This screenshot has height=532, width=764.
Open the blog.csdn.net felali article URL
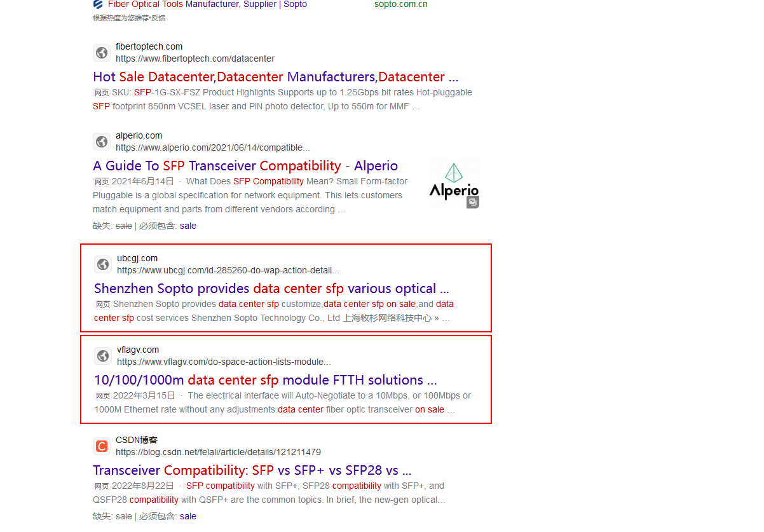pos(218,452)
